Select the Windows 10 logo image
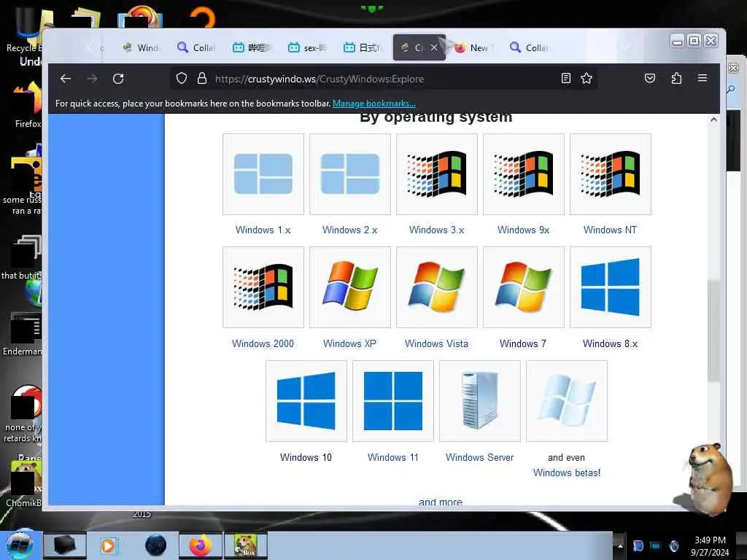This screenshot has width=747, height=560. point(306,401)
